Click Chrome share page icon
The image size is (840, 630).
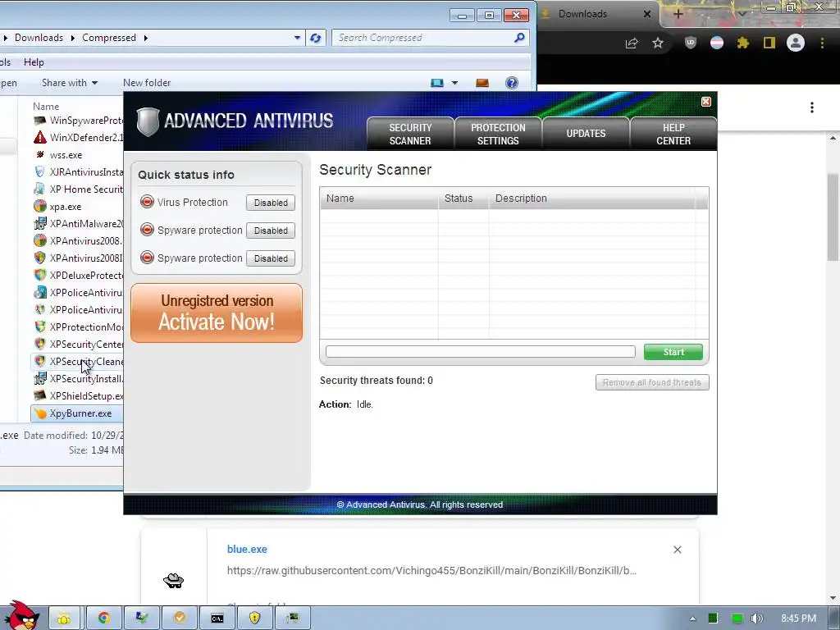(632, 43)
